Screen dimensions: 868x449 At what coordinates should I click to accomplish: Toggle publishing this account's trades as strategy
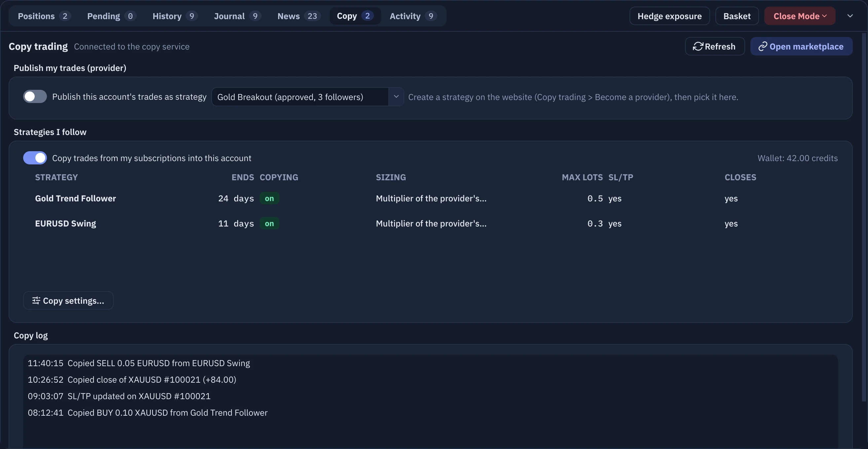35,97
